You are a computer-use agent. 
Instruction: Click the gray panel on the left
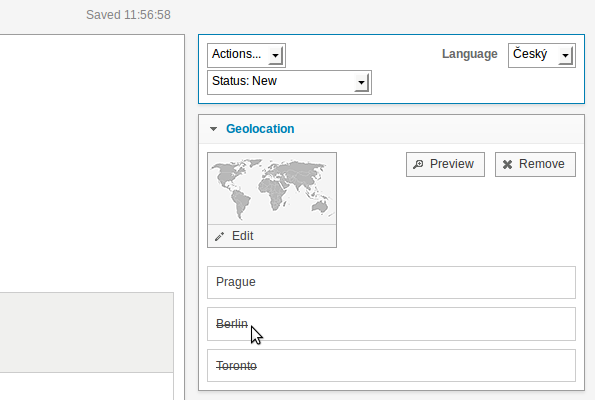click(87, 332)
